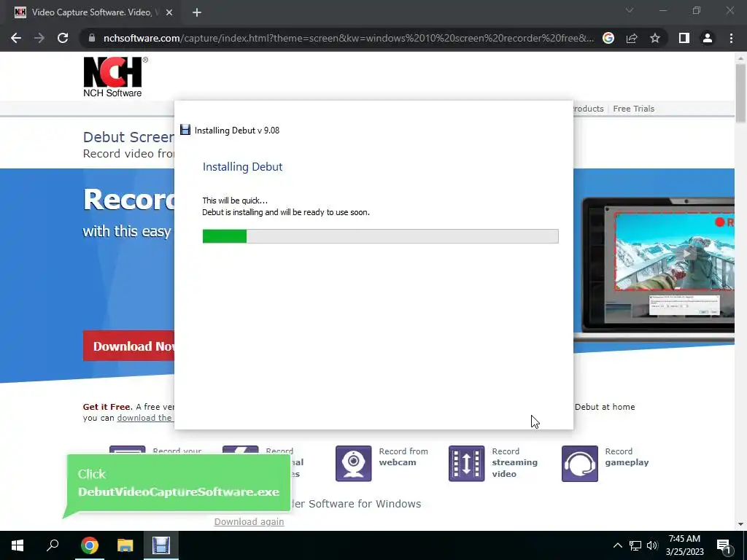Click the Download Now button
747x560 pixels.
click(128, 346)
